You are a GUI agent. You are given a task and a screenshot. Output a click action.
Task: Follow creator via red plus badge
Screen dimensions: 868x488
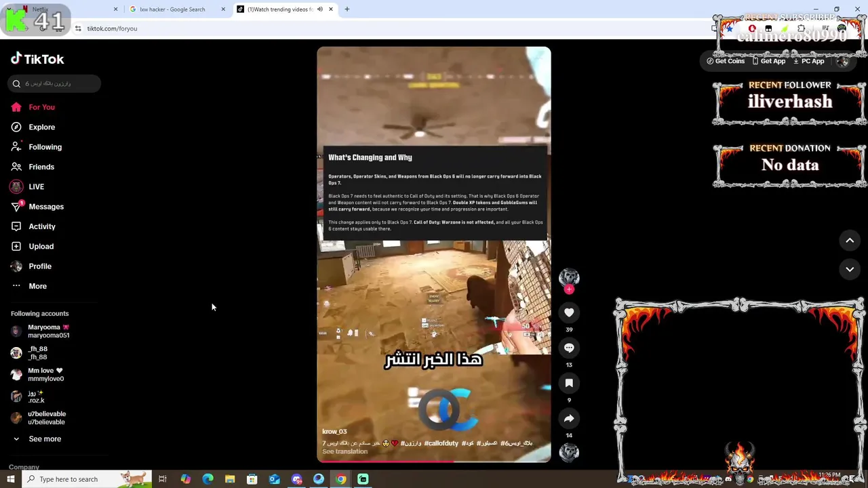pyautogui.click(x=569, y=289)
